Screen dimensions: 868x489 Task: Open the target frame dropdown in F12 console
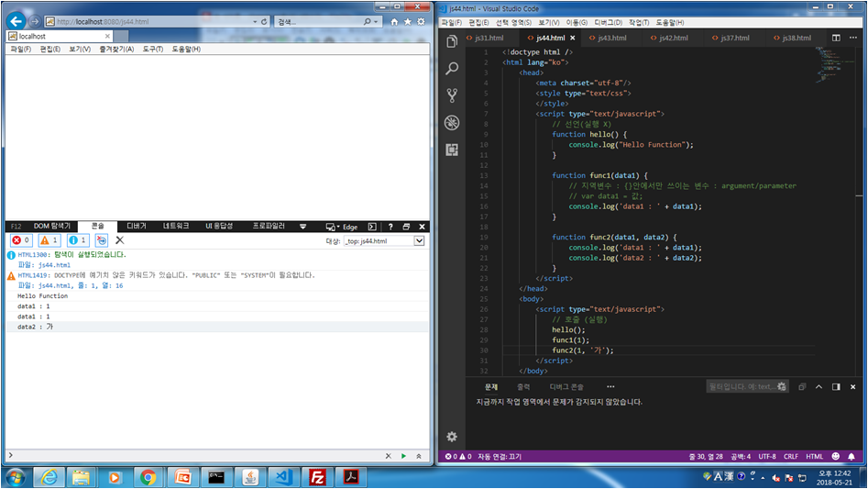(419, 241)
